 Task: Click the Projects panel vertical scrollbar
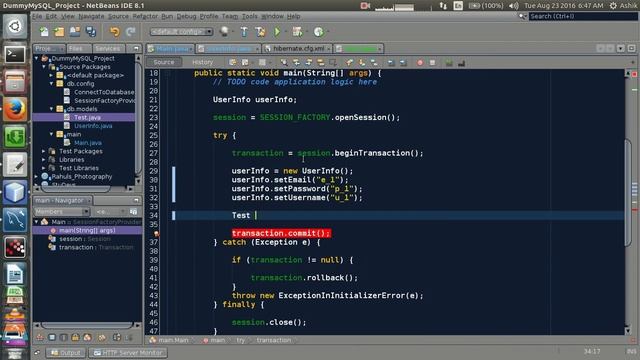point(138,118)
